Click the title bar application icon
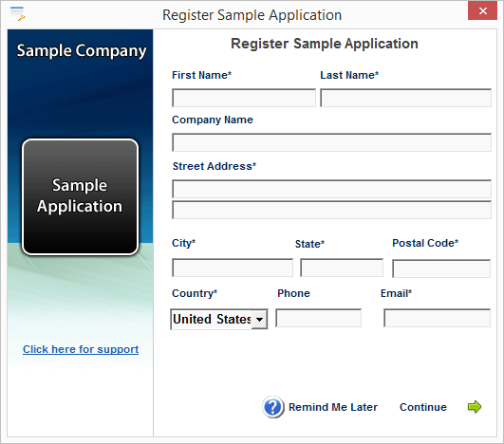504x444 pixels. coord(17,14)
